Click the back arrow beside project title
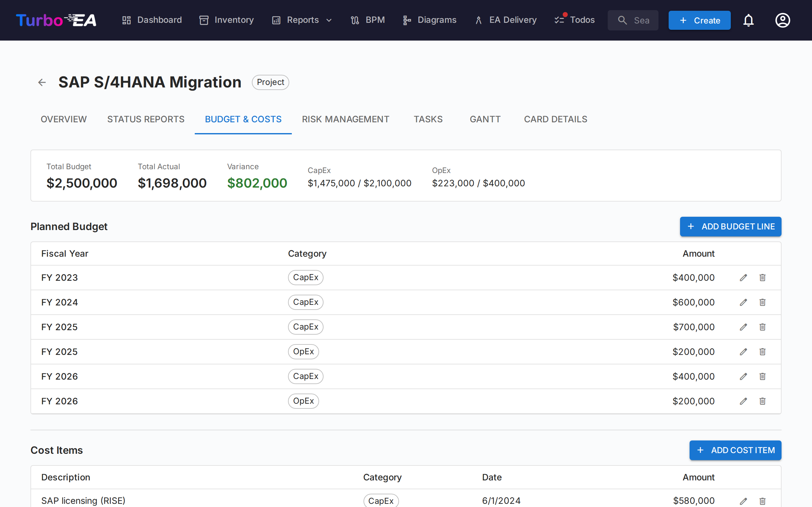This screenshot has width=812, height=507. [42, 82]
